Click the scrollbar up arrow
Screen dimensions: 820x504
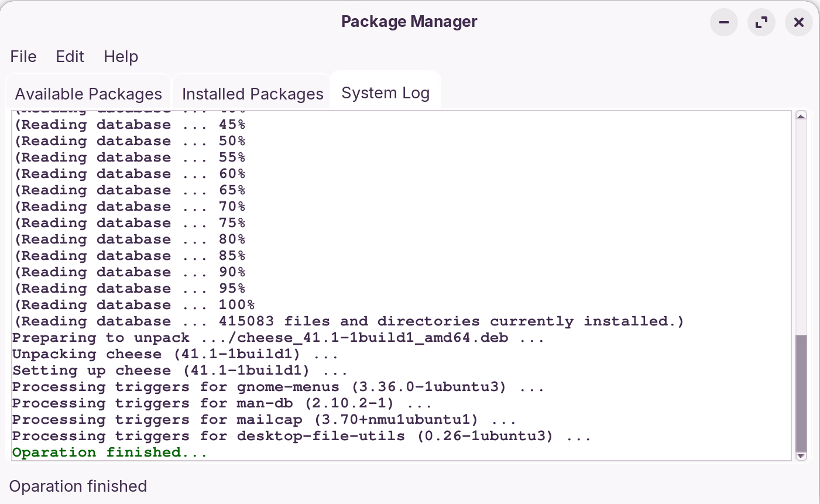coord(801,116)
